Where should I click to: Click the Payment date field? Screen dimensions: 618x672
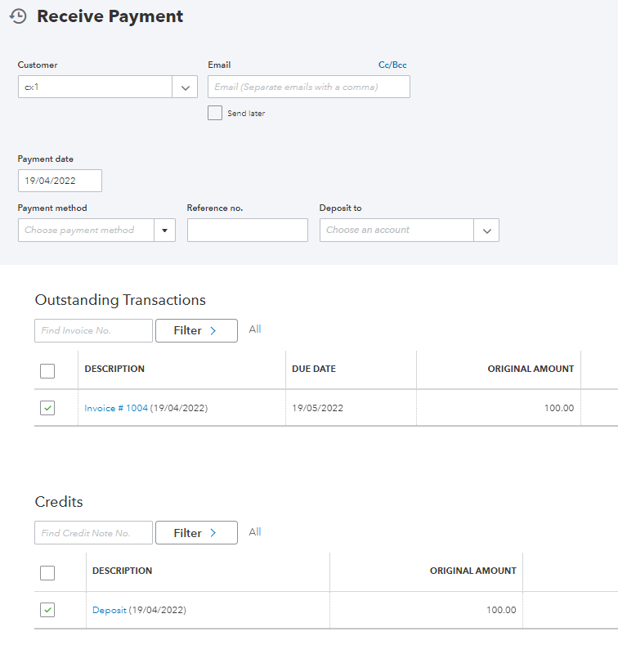coord(60,181)
